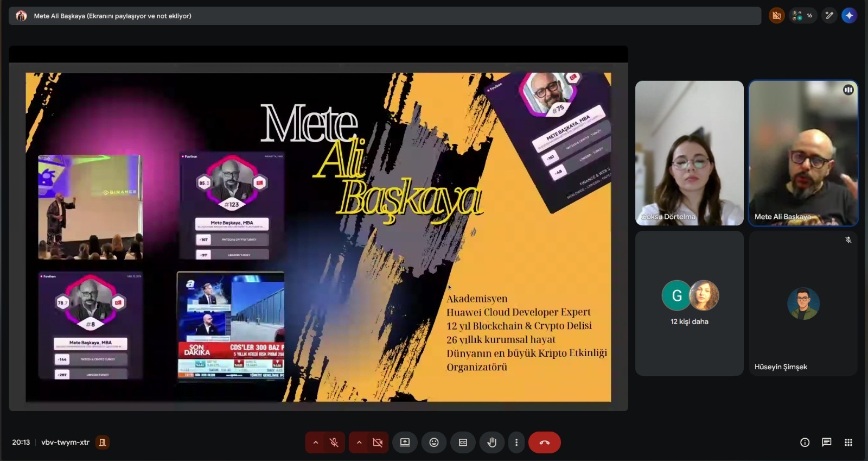Send a reaction with emoji button
The image size is (868, 461).
pyautogui.click(x=434, y=443)
